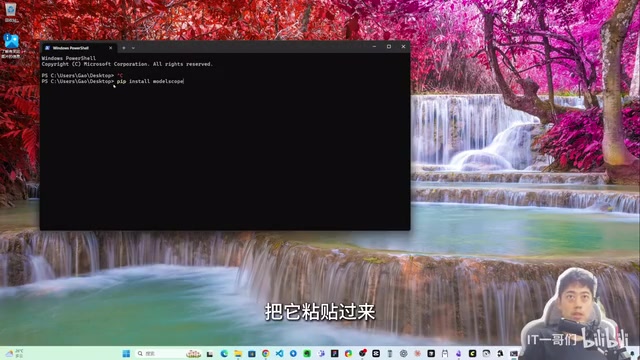
Task: Open a new terminal tab with plus button
Action: [x=124, y=48]
